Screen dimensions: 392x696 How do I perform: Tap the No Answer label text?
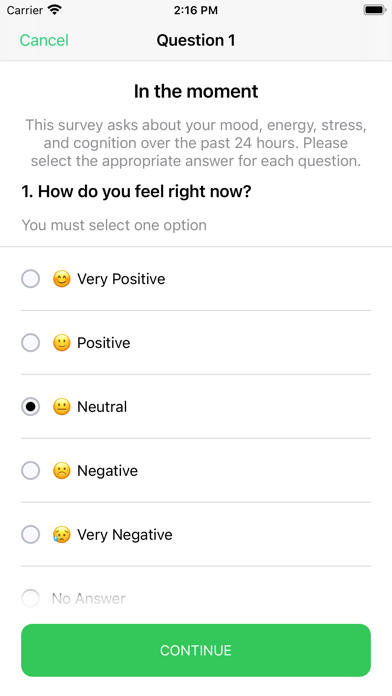tap(88, 598)
